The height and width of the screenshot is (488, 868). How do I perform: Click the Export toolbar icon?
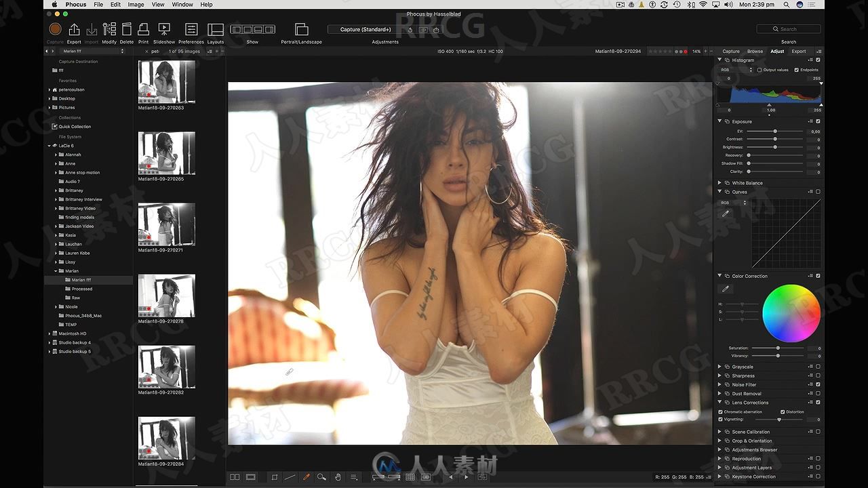[74, 29]
